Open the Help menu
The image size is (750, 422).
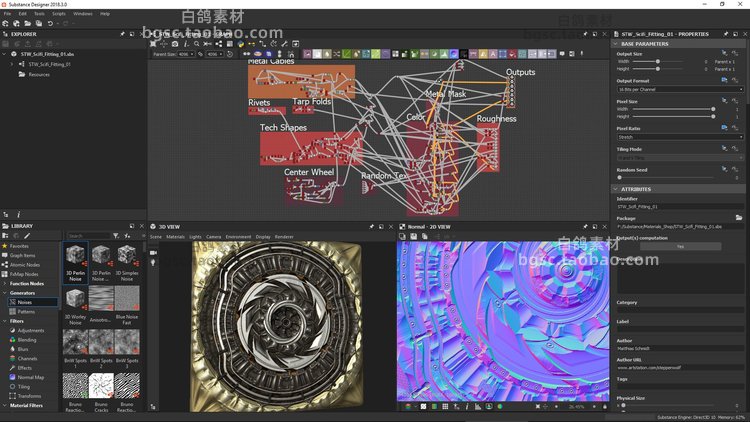point(105,14)
